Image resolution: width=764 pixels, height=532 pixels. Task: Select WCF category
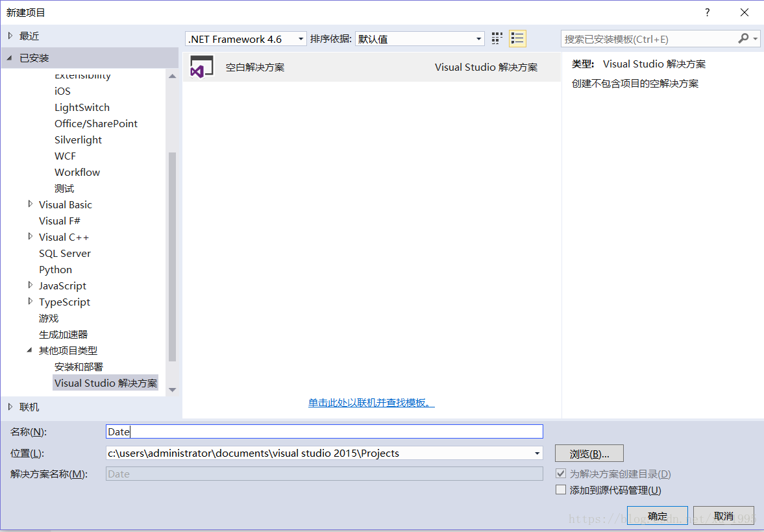(66, 156)
